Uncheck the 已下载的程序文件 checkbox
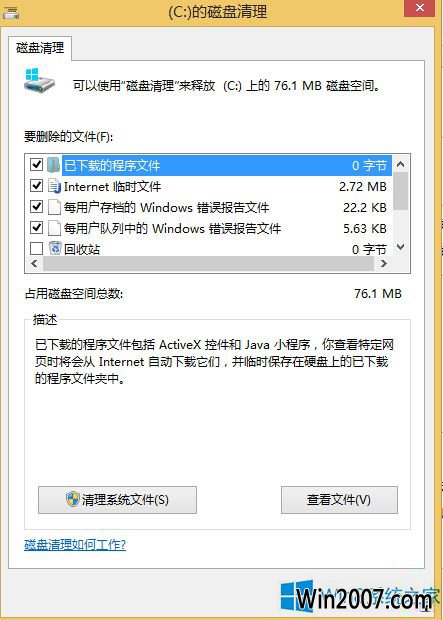Image resolution: width=443 pixels, height=620 pixels. 36,164
